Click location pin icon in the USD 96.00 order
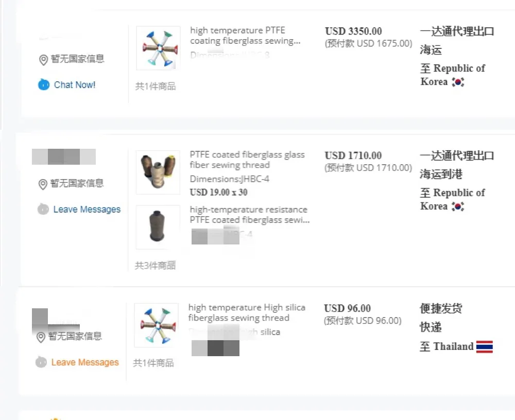This screenshot has width=515, height=420. (x=41, y=337)
